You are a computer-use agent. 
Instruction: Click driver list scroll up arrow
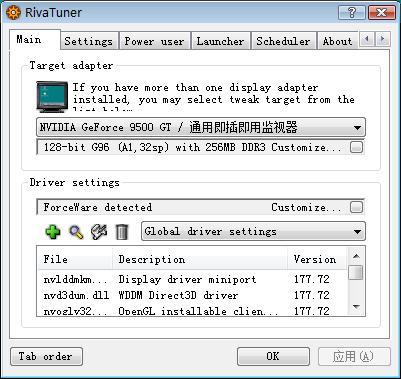tap(356, 256)
